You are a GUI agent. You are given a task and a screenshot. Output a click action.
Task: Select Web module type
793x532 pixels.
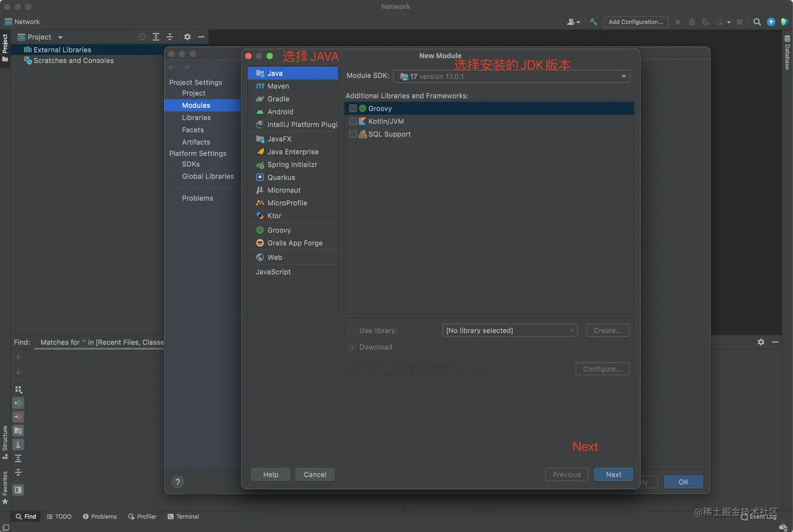(x=293, y=257)
